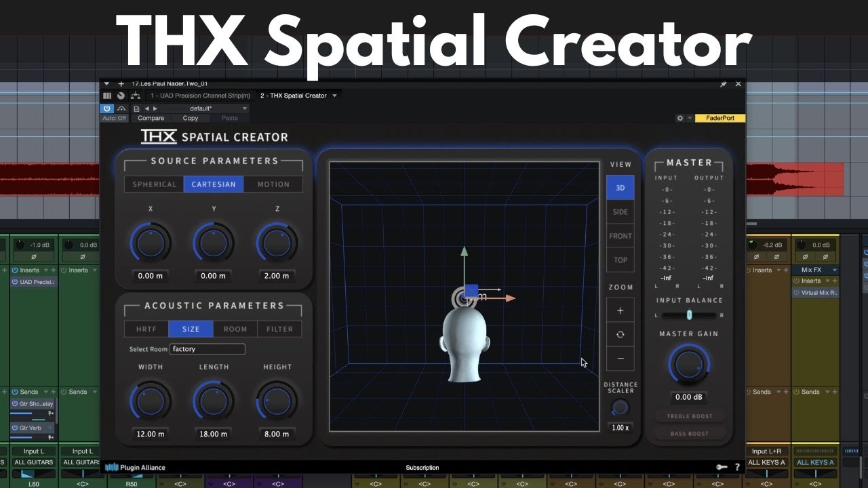Screen dimensions: 868x488
Task: Toggle Auto: Off automation mode
Action: [x=114, y=118]
